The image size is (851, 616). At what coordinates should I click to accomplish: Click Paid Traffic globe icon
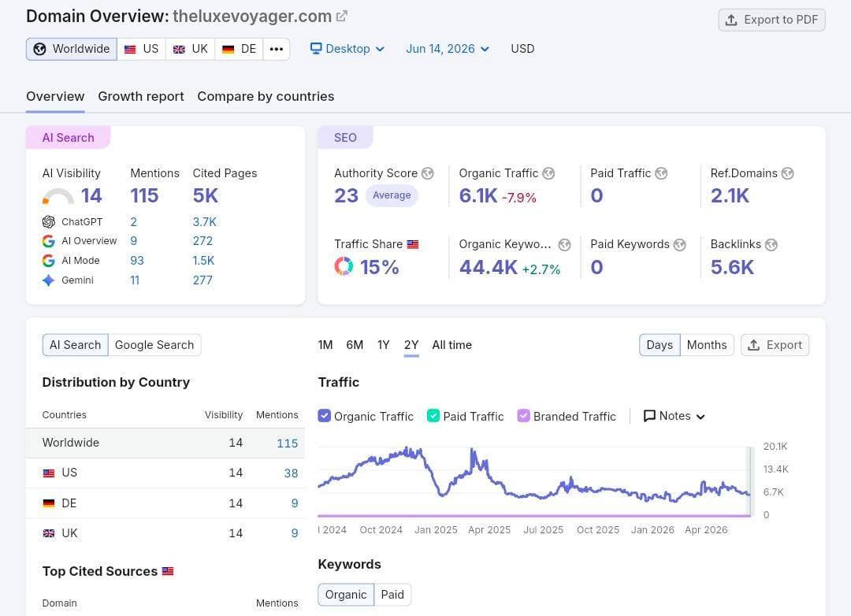tap(661, 173)
